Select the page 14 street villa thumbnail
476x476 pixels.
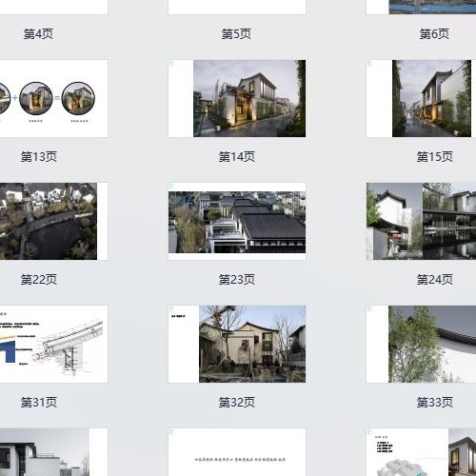237,99
